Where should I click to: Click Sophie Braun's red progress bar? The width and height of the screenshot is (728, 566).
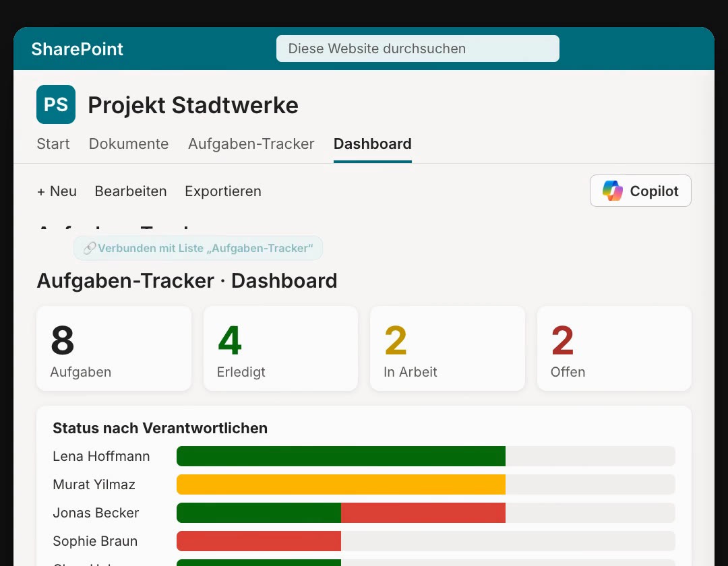click(259, 541)
